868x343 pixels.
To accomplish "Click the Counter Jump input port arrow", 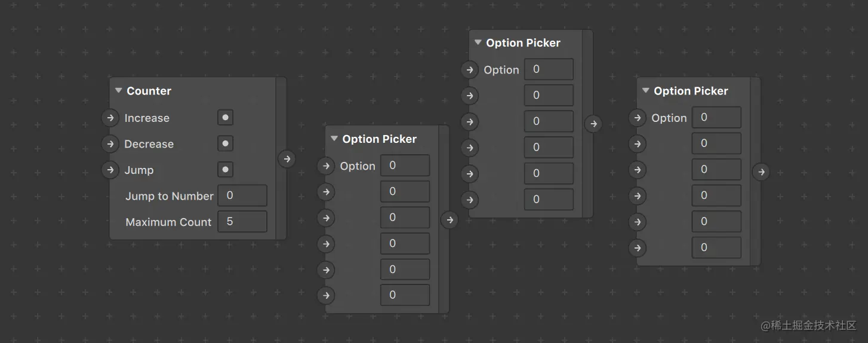I will pyautogui.click(x=110, y=170).
